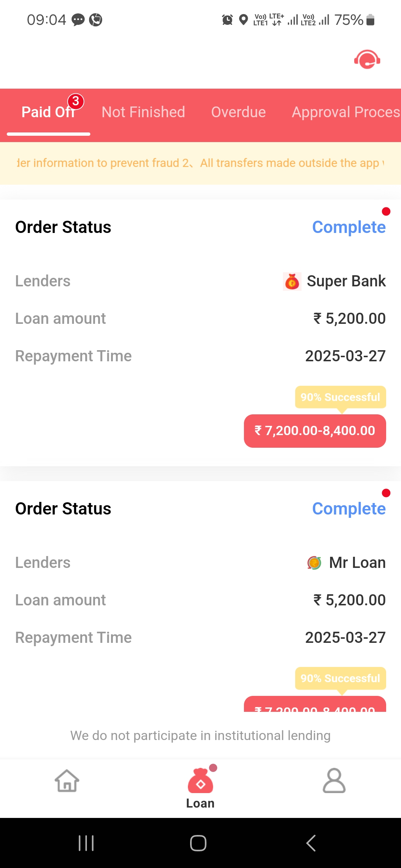Tap the 90% Successful badge for Super Bank
Image resolution: width=401 pixels, height=868 pixels.
(x=340, y=397)
